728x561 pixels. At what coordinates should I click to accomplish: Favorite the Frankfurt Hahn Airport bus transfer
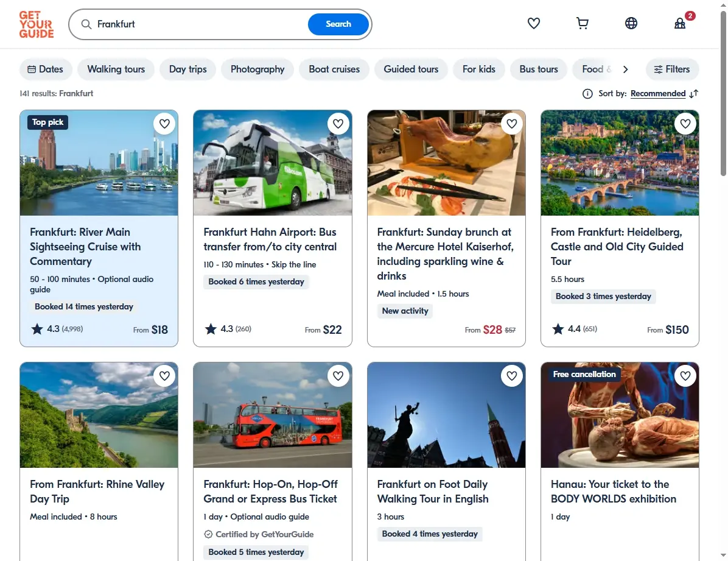[x=338, y=124]
